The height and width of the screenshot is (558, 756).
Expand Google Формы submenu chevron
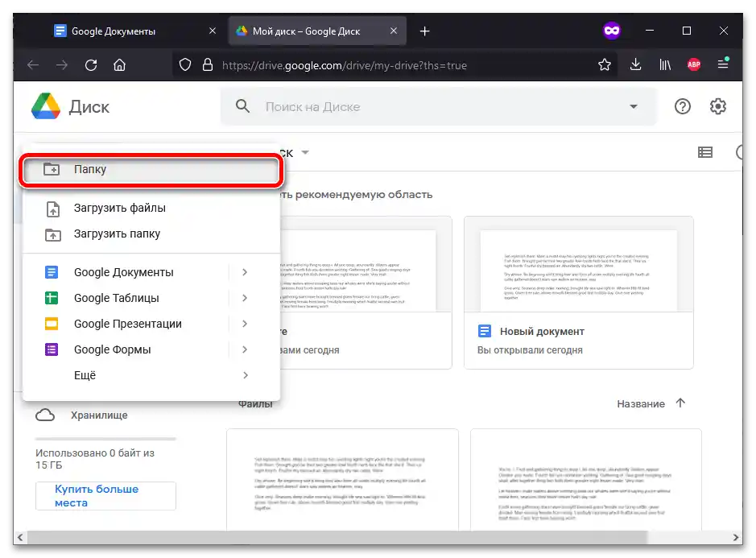click(x=245, y=349)
